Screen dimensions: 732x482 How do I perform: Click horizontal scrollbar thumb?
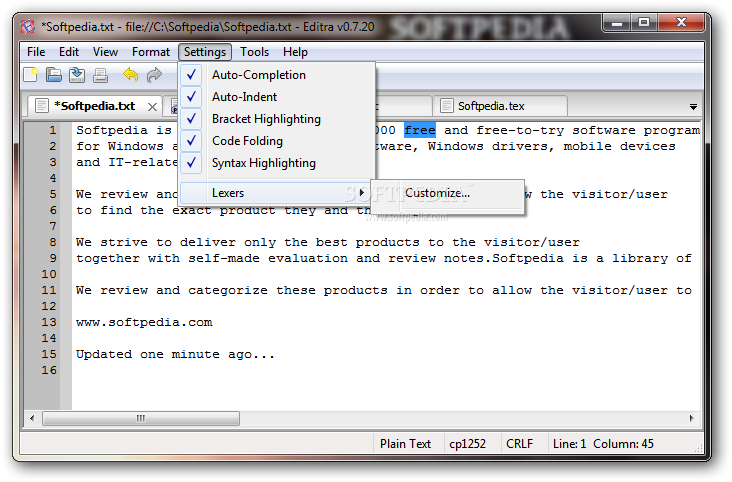141,418
